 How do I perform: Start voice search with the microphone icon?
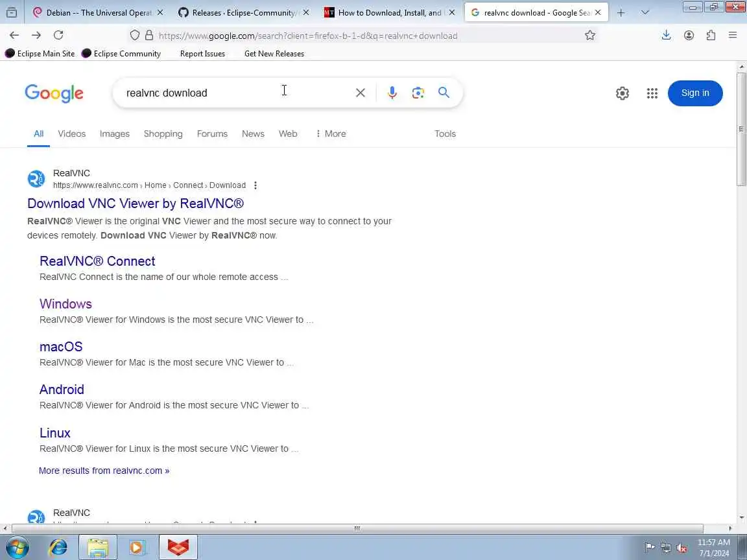click(x=392, y=93)
